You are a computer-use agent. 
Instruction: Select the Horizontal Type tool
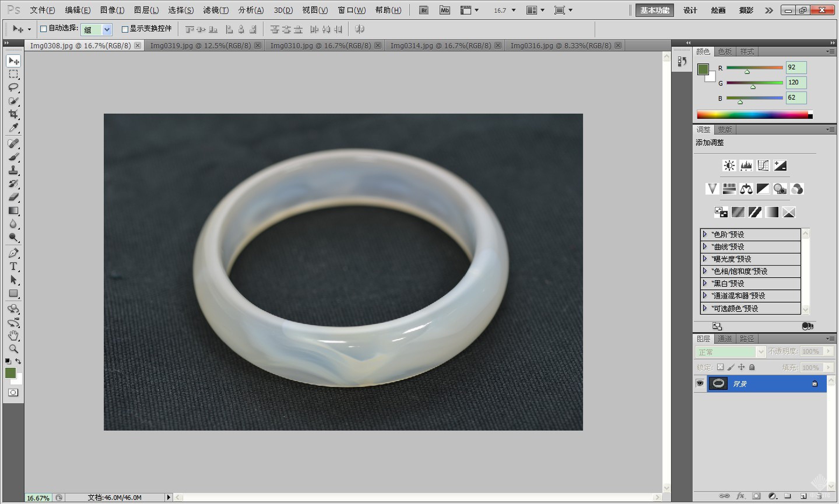pos(13,266)
